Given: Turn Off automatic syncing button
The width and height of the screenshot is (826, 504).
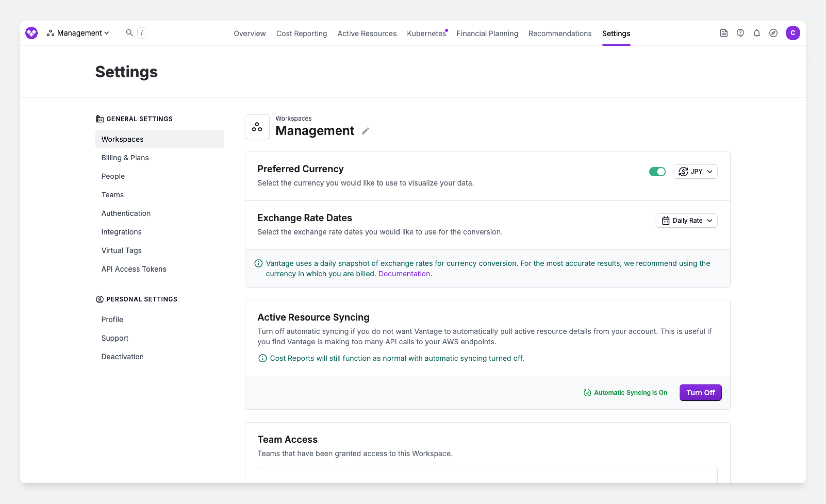Looking at the screenshot, I should coord(700,392).
